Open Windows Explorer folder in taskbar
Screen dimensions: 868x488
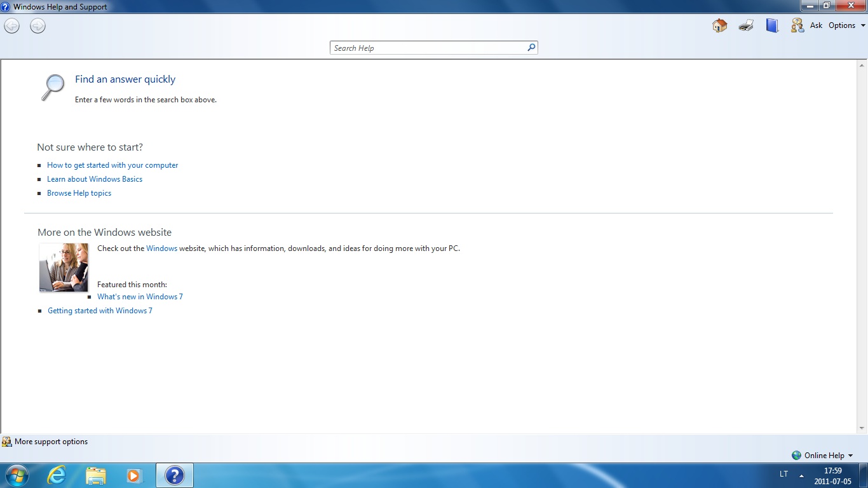coord(96,475)
